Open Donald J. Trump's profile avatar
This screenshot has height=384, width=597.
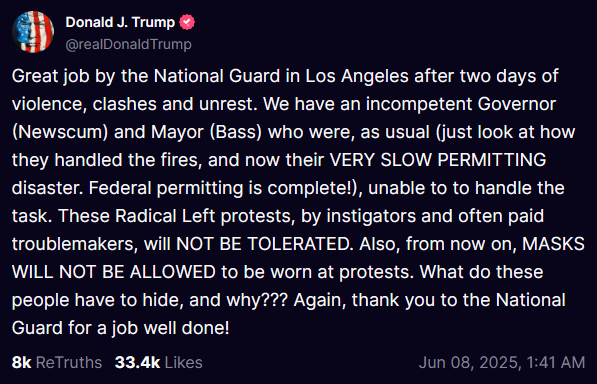33,32
